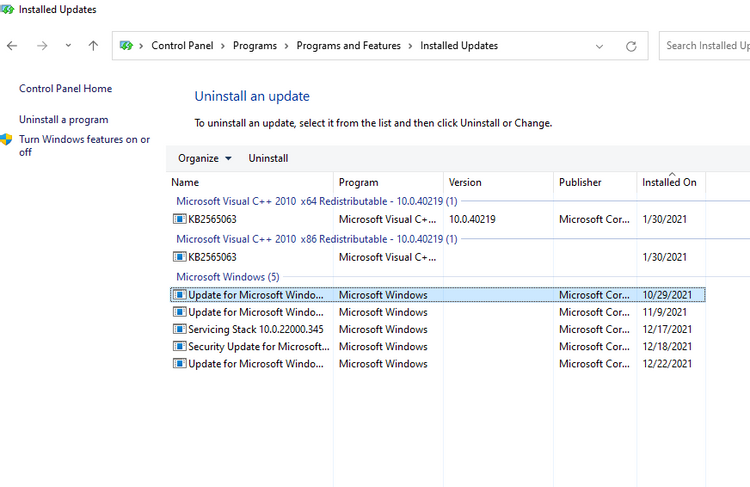Click icon of update installed 11/9/2021

(179, 312)
